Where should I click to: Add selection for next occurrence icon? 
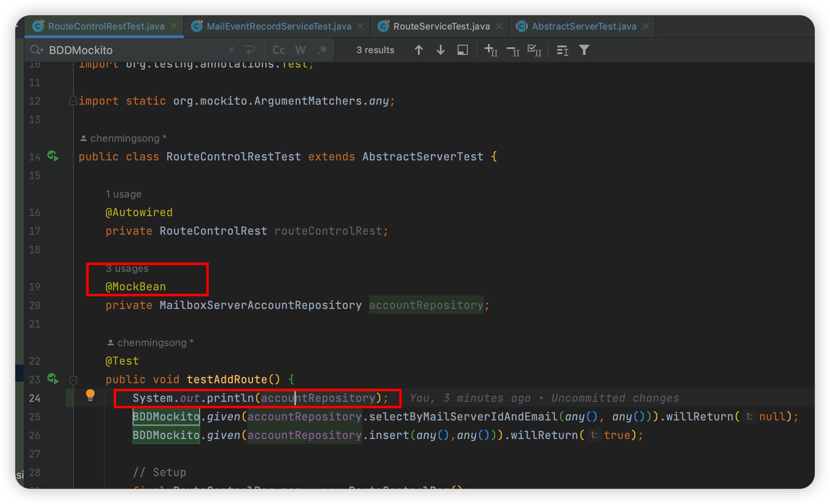[x=491, y=50]
